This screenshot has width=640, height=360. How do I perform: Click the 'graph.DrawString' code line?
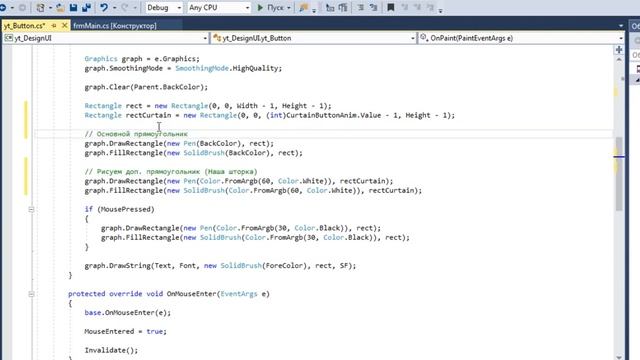[220, 266]
